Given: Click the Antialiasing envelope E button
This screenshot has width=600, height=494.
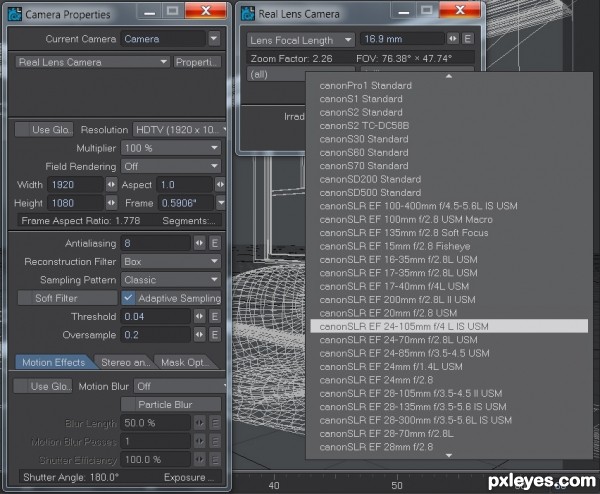Looking at the screenshot, I should pos(215,243).
